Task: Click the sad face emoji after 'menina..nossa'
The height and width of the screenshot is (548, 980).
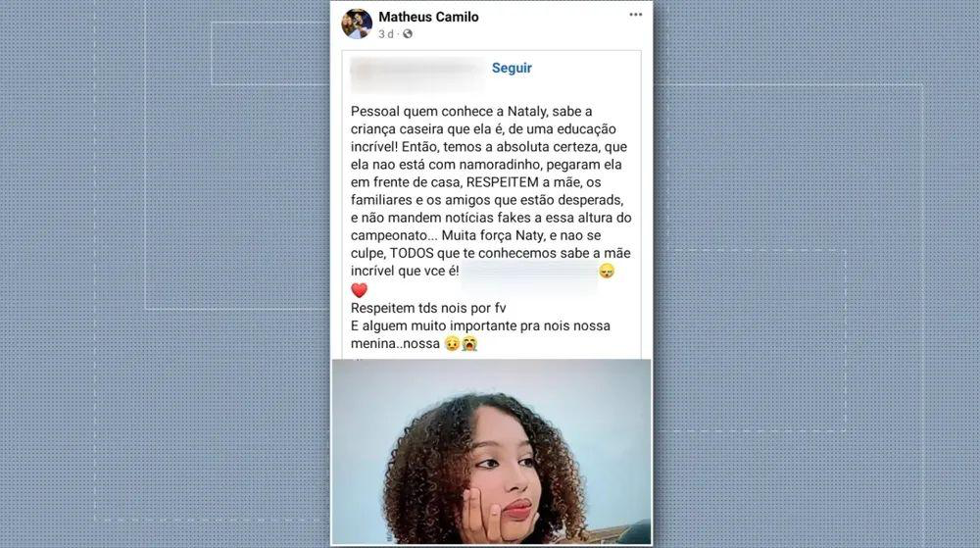Action: (452, 343)
